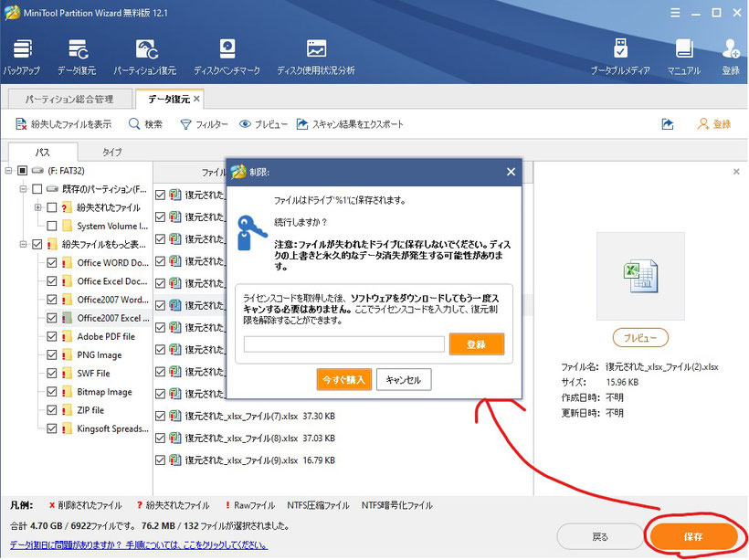Click the license code input field
The image size is (749, 560).
(344, 344)
